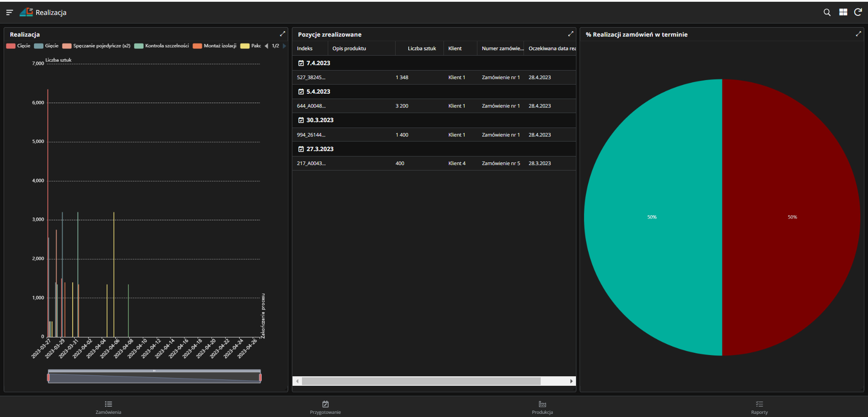Viewport: 868px width, 417px height.
Task: Switch to the Produkcja bottom tab
Action: tap(542, 407)
